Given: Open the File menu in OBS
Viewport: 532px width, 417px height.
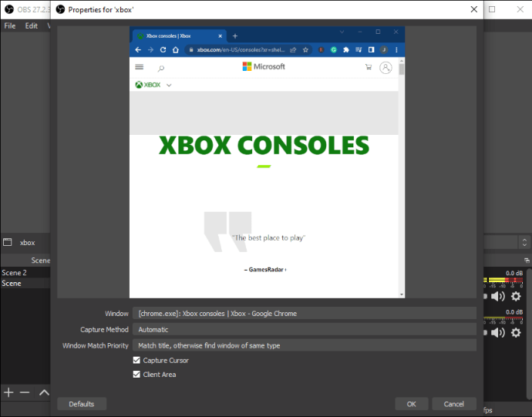Looking at the screenshot, I should point(10,25).
